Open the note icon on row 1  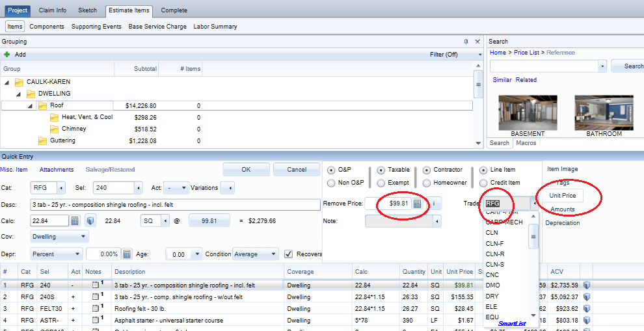pyautogui.click(x=95, y=285)
